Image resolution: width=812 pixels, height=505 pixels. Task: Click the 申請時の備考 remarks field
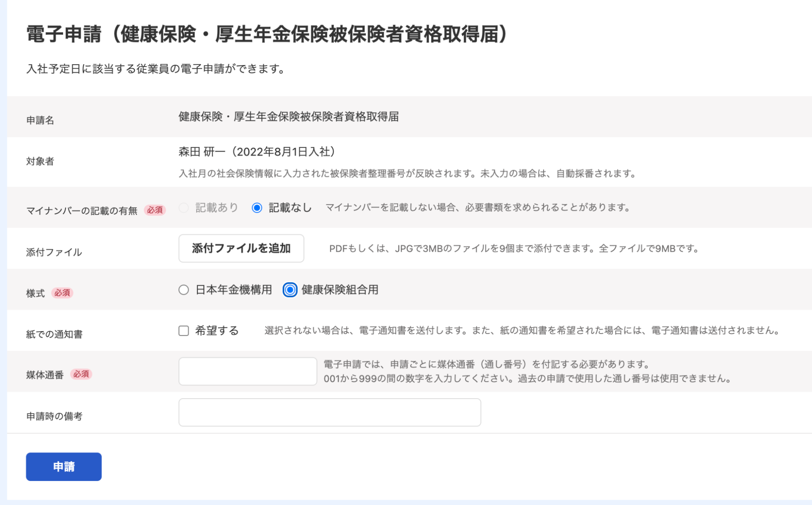[329, 412]
